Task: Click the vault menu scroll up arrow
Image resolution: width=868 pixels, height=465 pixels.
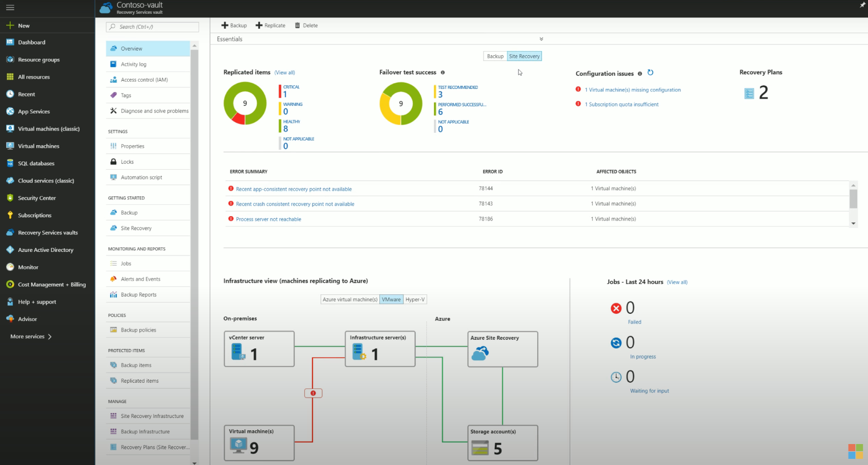Action: [194, 46]
